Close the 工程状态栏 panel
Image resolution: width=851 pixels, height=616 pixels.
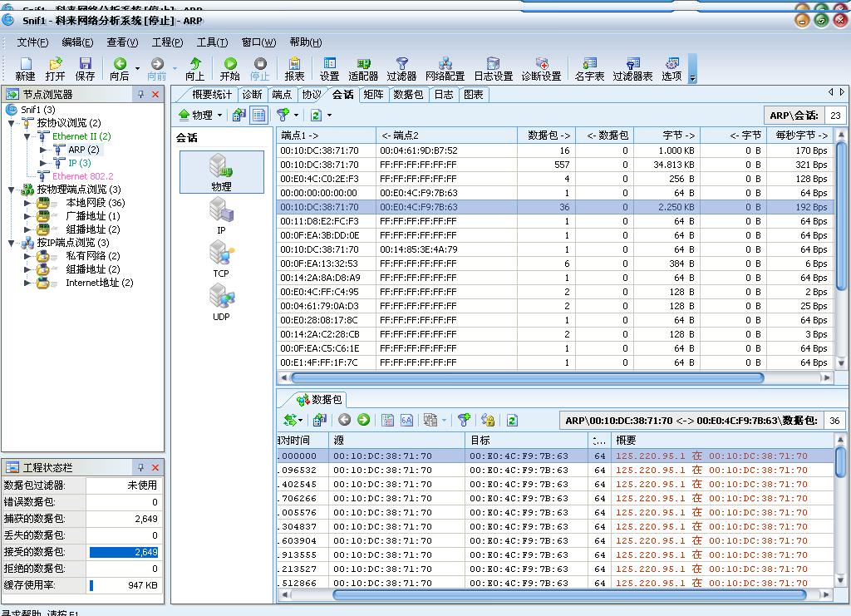tap(155, 468)
